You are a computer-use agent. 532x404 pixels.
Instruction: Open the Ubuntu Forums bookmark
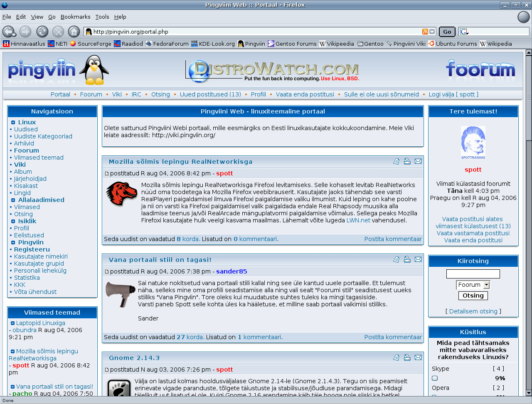point(453,44)
